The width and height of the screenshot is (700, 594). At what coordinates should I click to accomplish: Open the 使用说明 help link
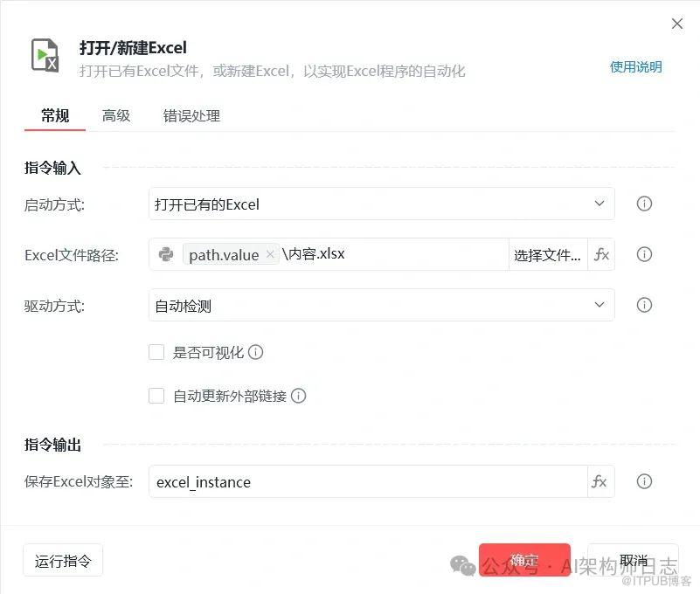(635, 67)
